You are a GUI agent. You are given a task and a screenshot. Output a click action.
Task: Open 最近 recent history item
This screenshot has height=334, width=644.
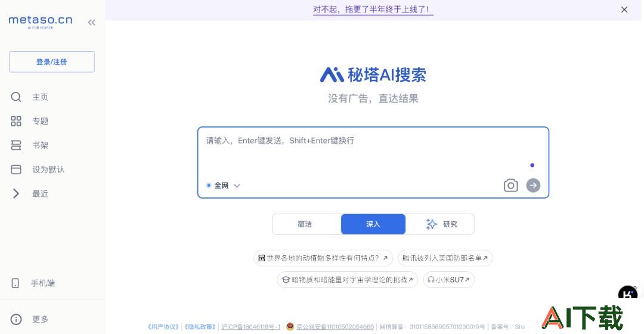[41, 194]
